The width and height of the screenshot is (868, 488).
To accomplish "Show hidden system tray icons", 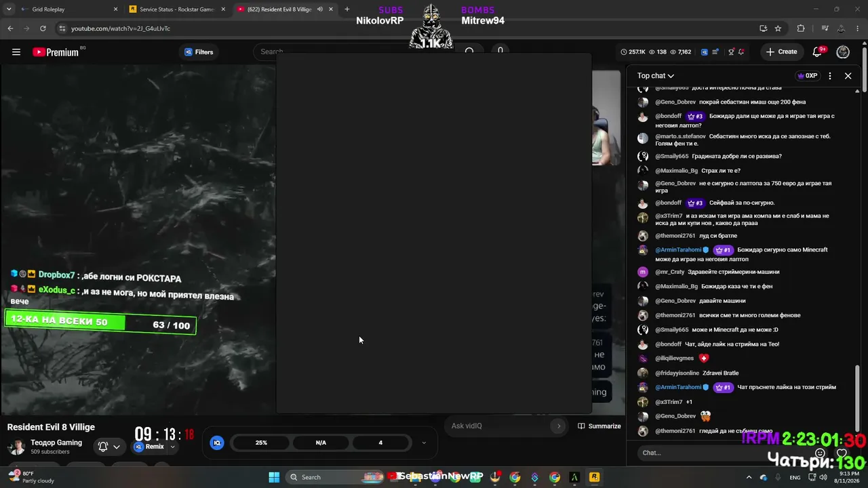I will [x=749, y=477].
